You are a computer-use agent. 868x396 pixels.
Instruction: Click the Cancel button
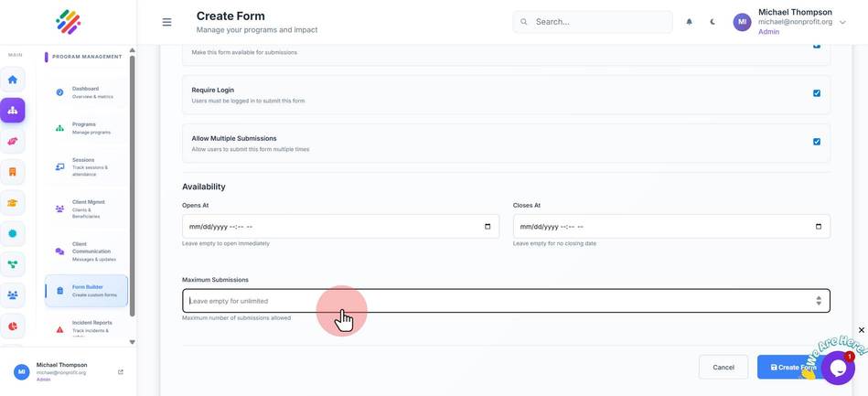[723, 368]
